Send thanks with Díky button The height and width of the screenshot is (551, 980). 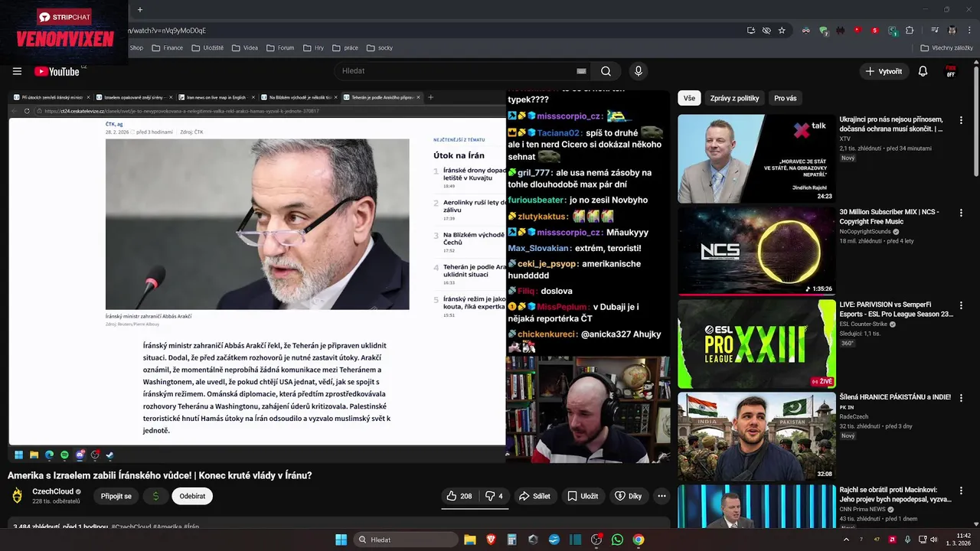click(629, 496)
